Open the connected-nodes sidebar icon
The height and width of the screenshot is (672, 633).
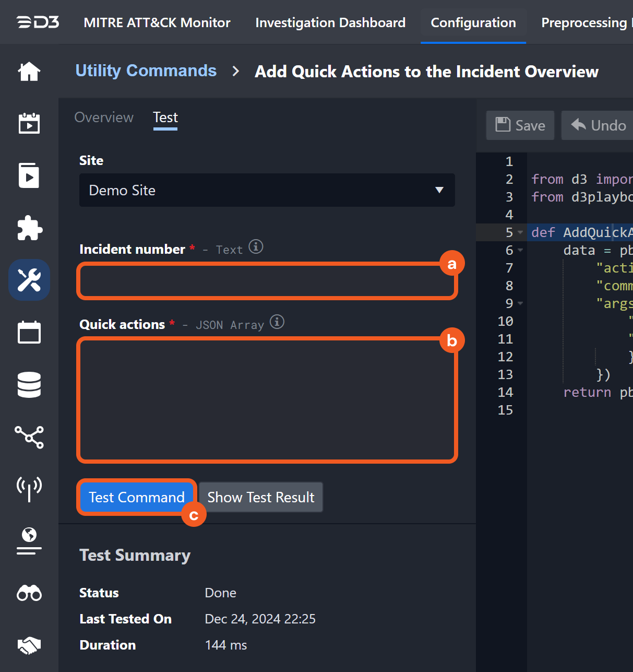tap(29, 437)
